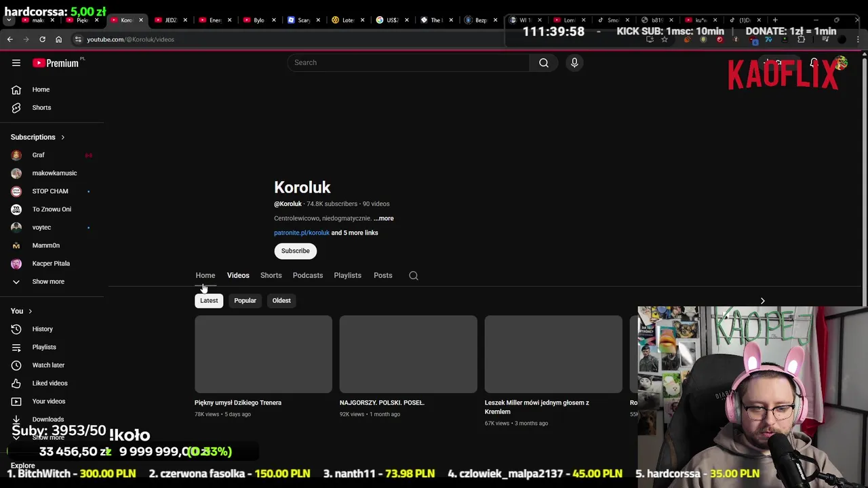Switch to the channel Playlists tab

(x=347, y=275)
